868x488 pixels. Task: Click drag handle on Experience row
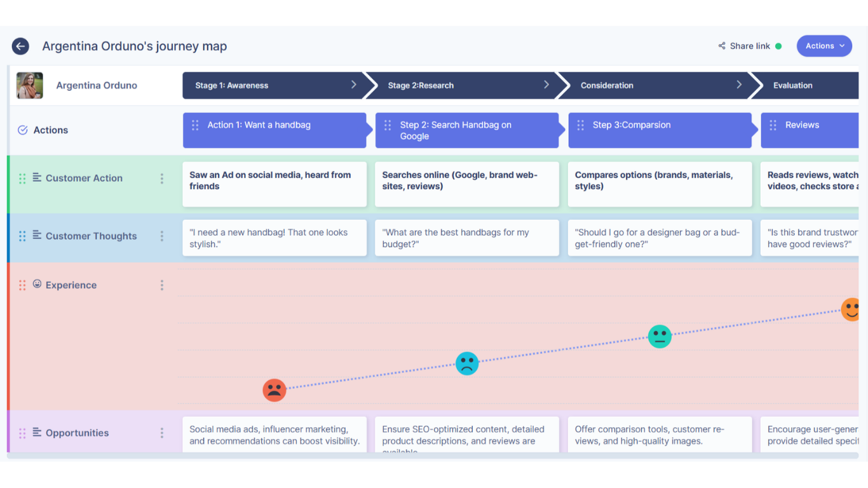[x=22, y=285]
